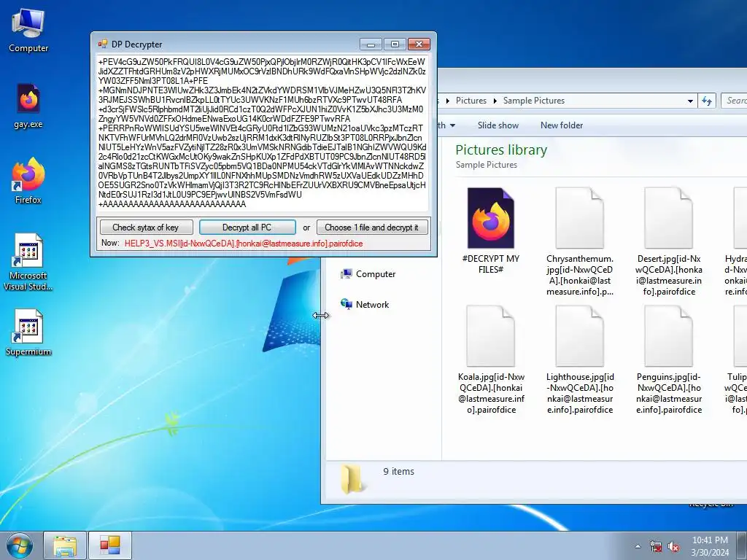This screenshot has width=747, height=560.
Task: Show hidden system tray icons
Action: 638,546
